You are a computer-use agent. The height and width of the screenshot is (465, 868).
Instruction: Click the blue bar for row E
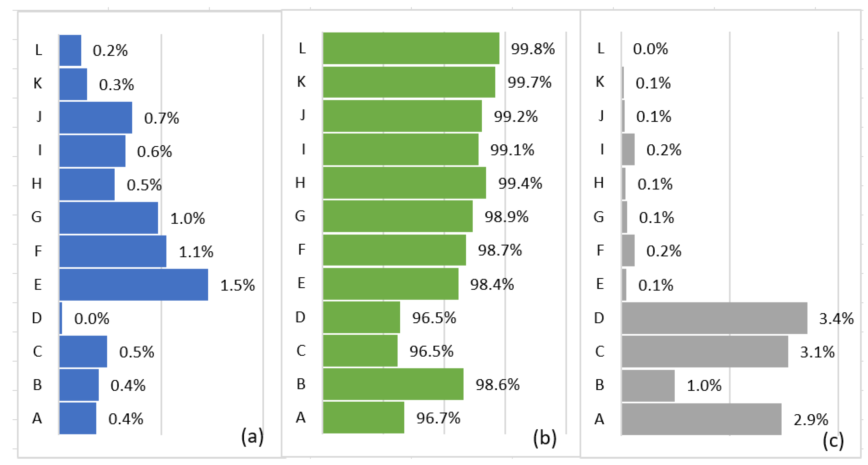[134, 285]
